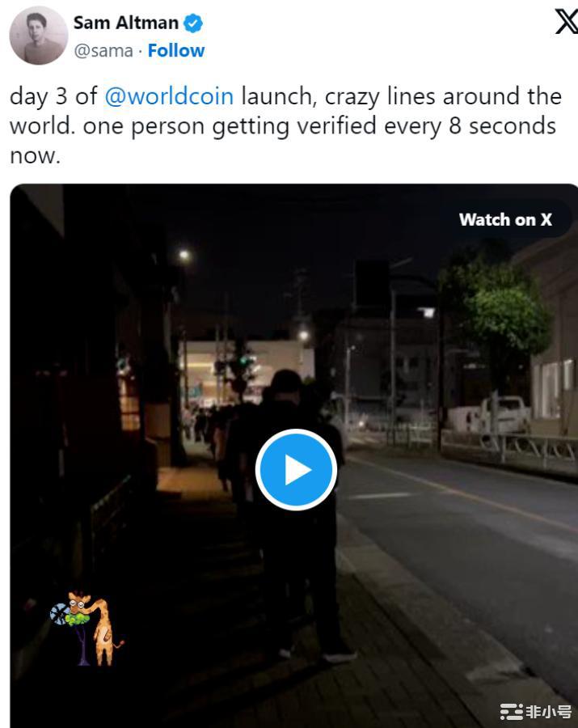Click the word "now." in the tweet
Screen dimensions: 578x728
click(36, 156)
